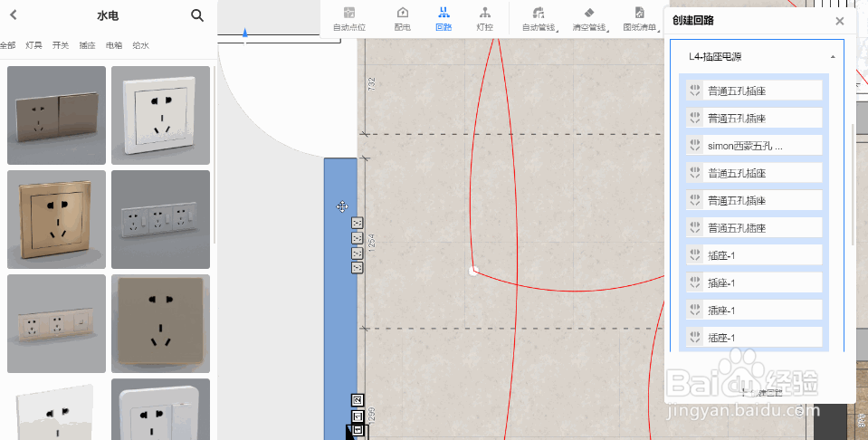Select the simon西蒙五孔 list row

click(754, 146)
